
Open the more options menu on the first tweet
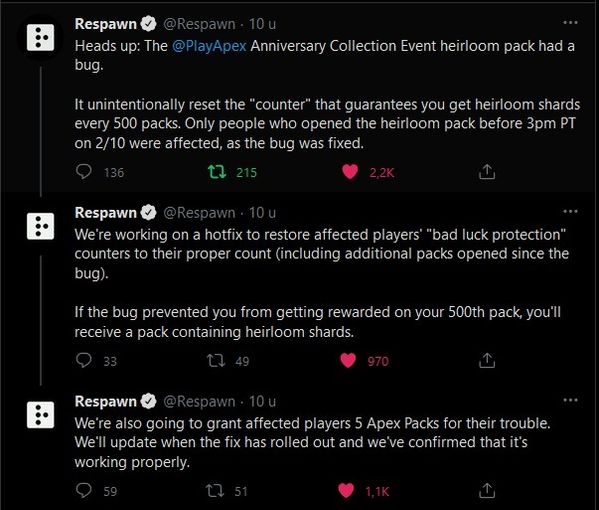(x=570, y=23)
